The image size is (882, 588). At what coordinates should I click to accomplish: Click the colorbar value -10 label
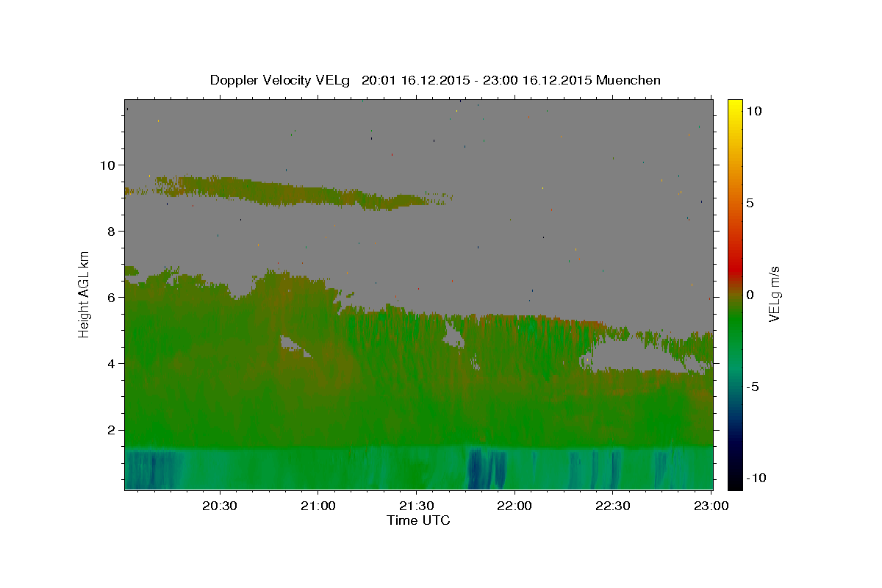[x=756, y=478]
